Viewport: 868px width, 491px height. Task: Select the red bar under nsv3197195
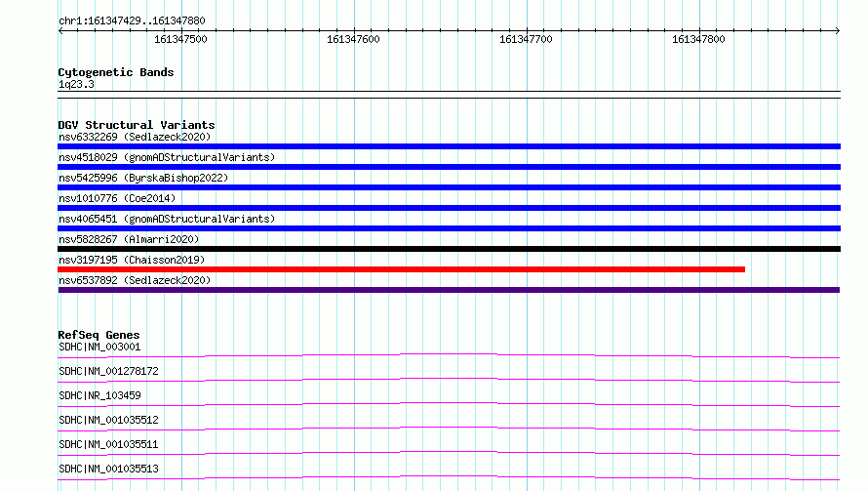click(402, 269)
